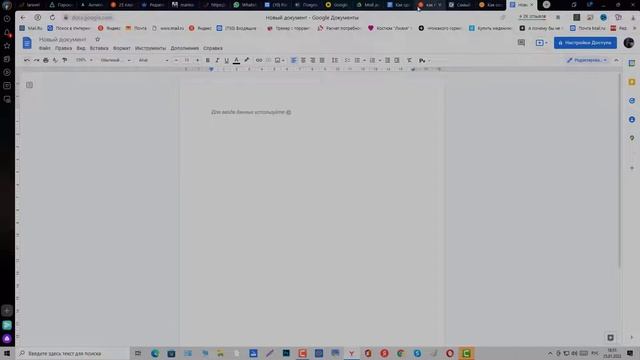Open the Формат menu
Screen dimensions: 640x360
coord(122,48)
